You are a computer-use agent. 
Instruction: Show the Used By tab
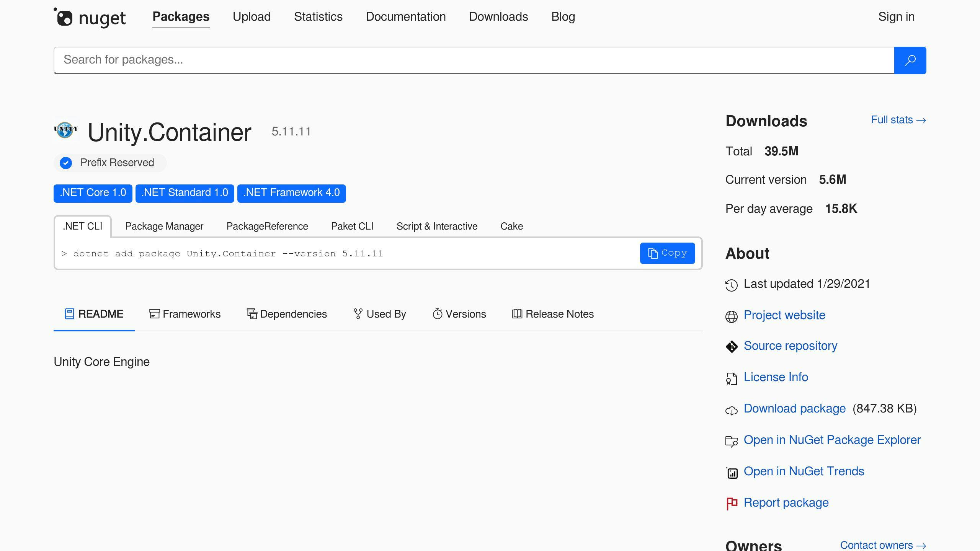pos(379,314)
